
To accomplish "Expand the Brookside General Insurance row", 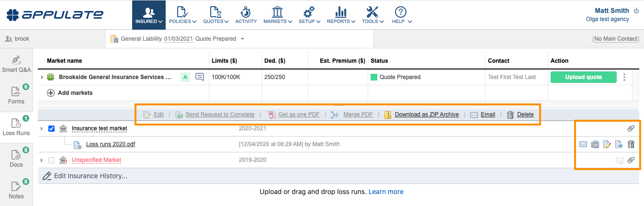I will [x=42, y=77].
